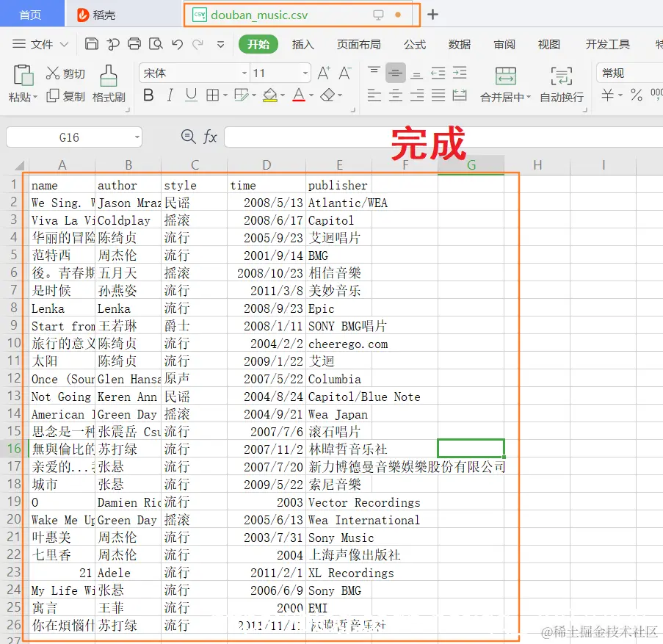The width and height of the screenshot is (663, 644).
Task: Open Insert Function fx
Action: click(210, 137)
